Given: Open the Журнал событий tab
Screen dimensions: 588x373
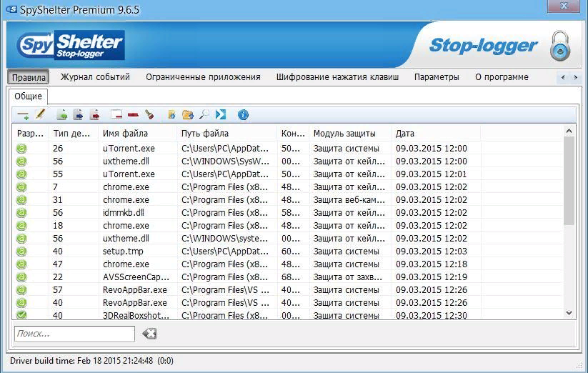Looking at the screenshot, I should (x=95, y=77).
